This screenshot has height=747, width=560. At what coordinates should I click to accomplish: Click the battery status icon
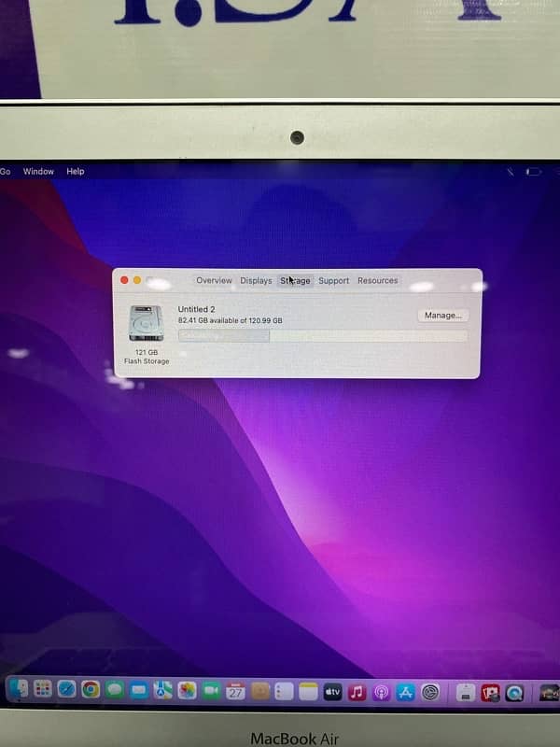(x=533, y=172)
